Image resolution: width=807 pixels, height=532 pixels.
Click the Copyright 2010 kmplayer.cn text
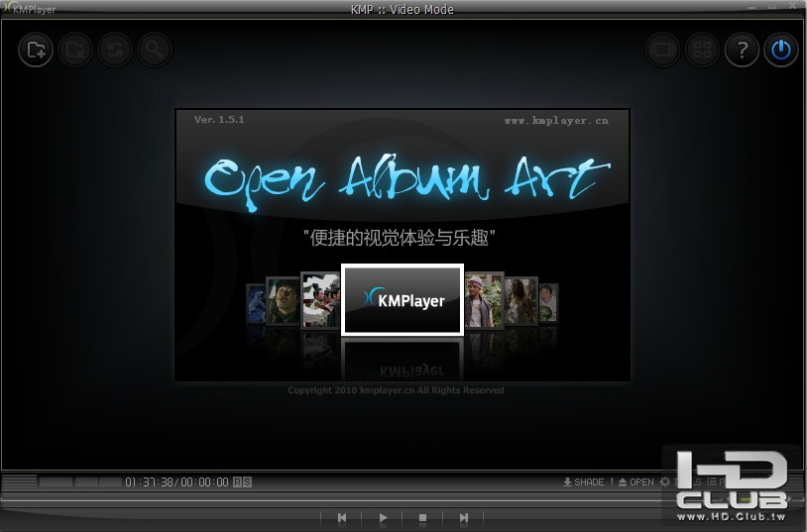pyautogui.click(x=396, y=390)
